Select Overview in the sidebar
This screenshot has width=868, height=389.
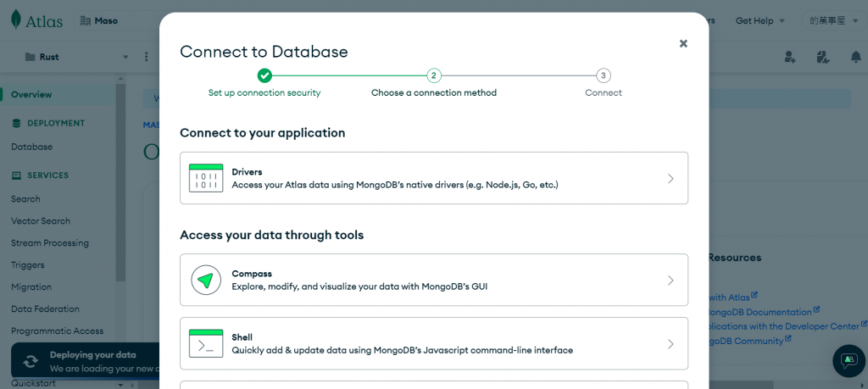(x=31, y=94)
